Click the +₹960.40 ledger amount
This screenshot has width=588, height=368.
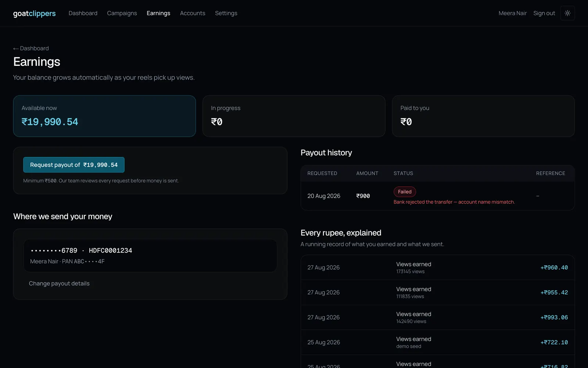click(554, 268)
